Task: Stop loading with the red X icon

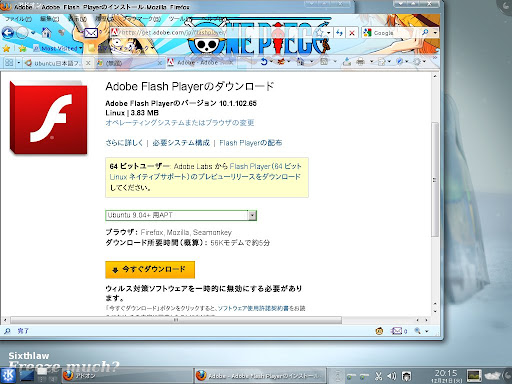Action: (x=352, y=33)
